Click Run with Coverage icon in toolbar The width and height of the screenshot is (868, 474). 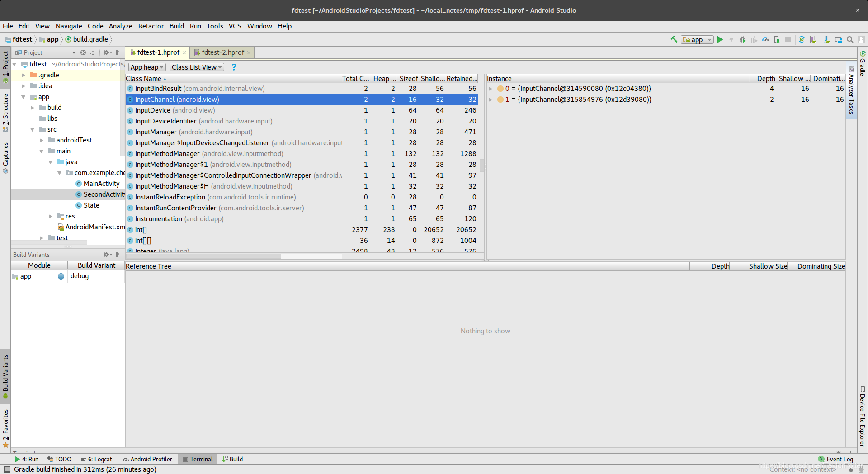(754, 39)
